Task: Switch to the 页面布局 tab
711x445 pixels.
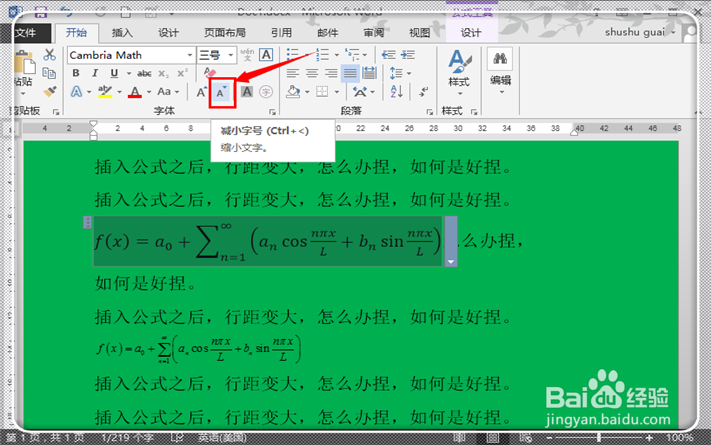Action: coord(225,33)
